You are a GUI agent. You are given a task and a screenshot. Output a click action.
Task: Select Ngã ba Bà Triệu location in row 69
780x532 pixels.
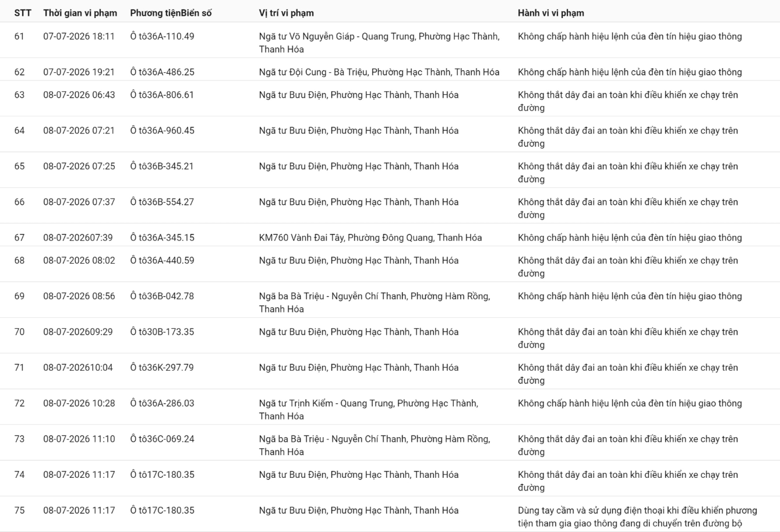[x=375, y=302]
